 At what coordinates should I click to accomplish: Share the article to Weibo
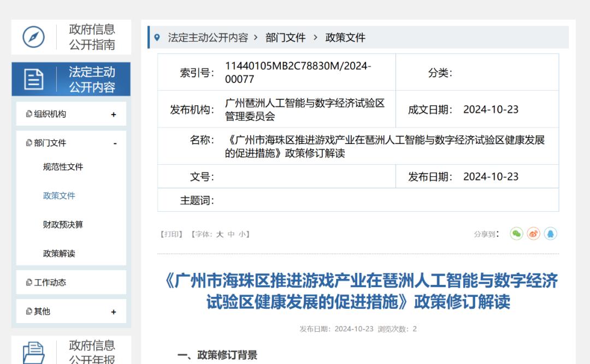533,234
